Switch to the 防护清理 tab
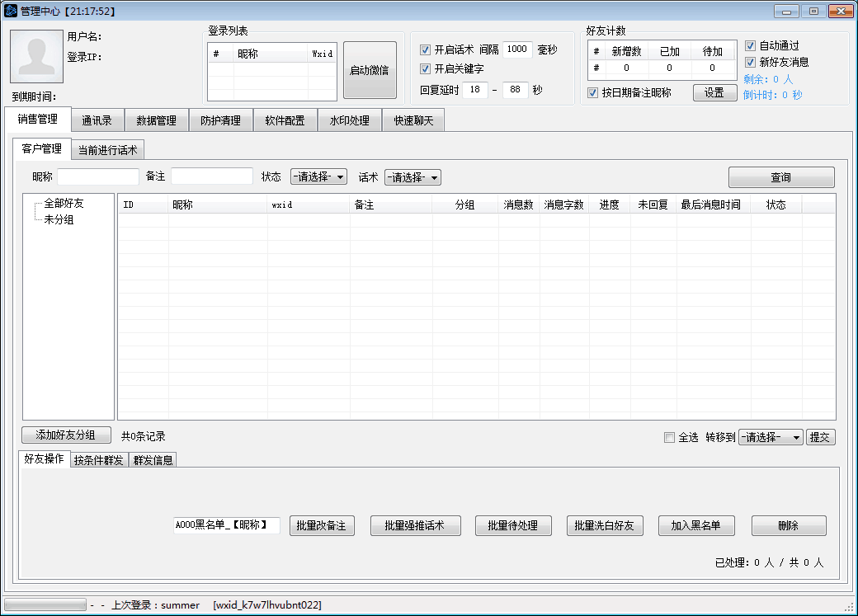The image size is (858, 616). click(x=220, y=120)
